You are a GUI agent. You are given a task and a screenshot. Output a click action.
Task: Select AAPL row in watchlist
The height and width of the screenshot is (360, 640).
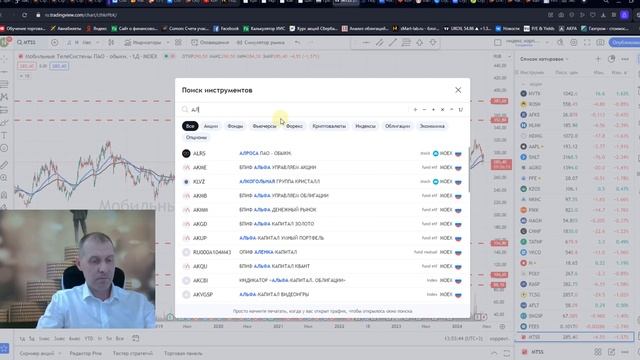[576, 147]
